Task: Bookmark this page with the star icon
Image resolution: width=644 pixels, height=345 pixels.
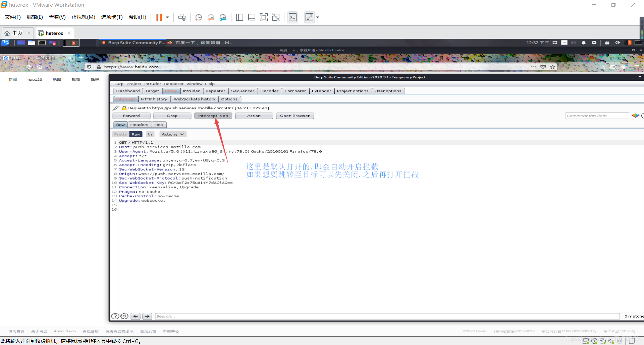Action: click(x=552, y=67)
